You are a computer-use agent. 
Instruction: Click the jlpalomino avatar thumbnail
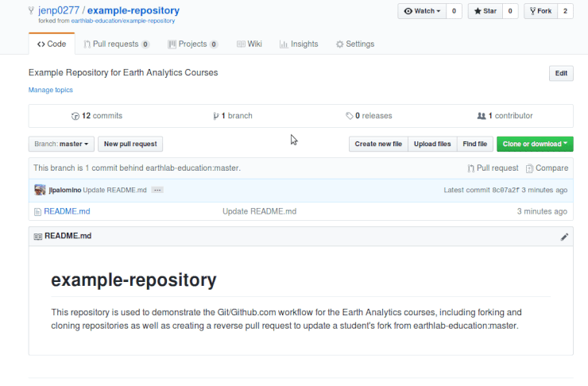click(x=40, y=190)
